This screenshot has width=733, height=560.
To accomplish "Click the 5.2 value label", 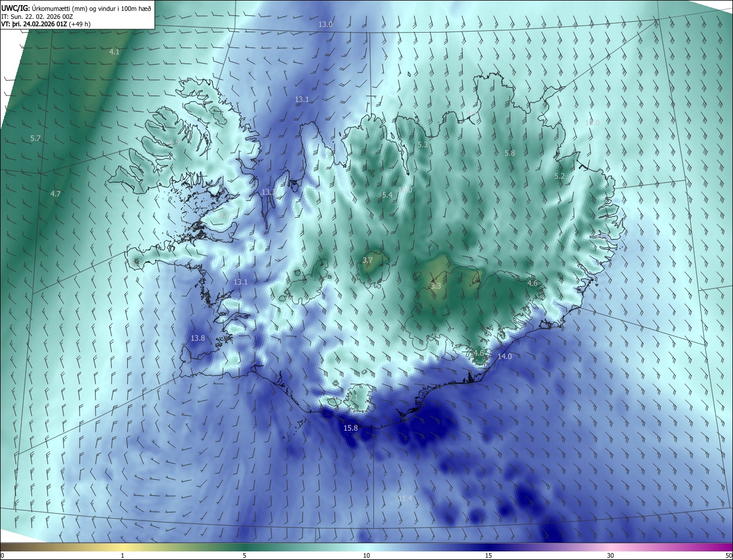I will [x=559, y=176].
